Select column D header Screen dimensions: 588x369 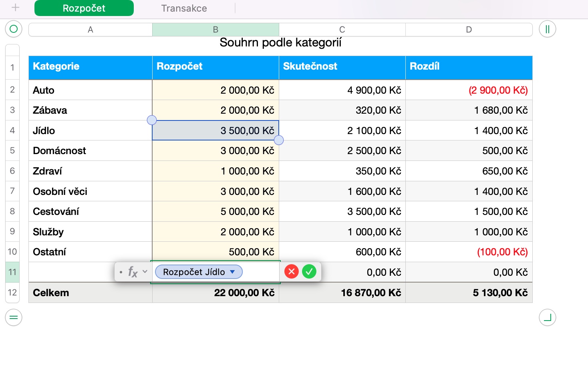469,30
